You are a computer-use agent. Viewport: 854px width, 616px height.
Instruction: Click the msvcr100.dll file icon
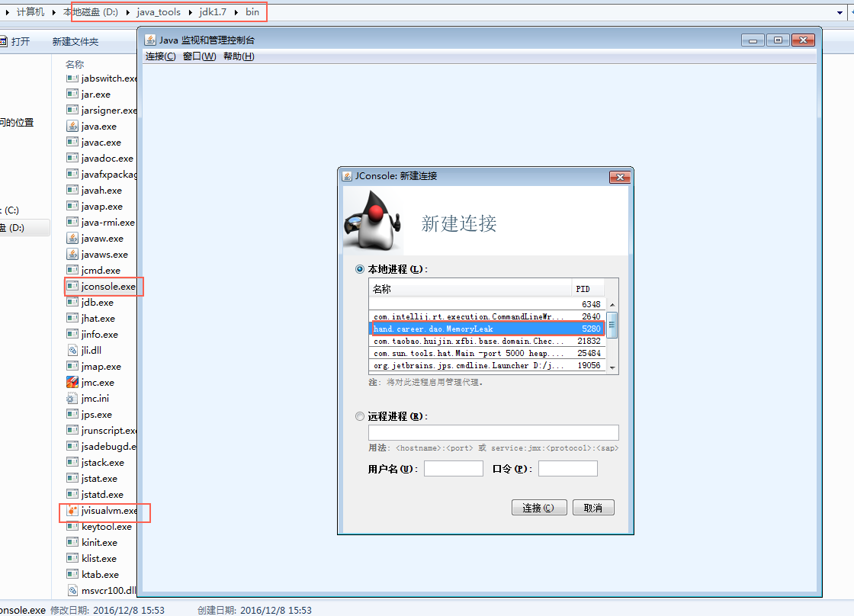pyautogui.click(x=72, y=590)
